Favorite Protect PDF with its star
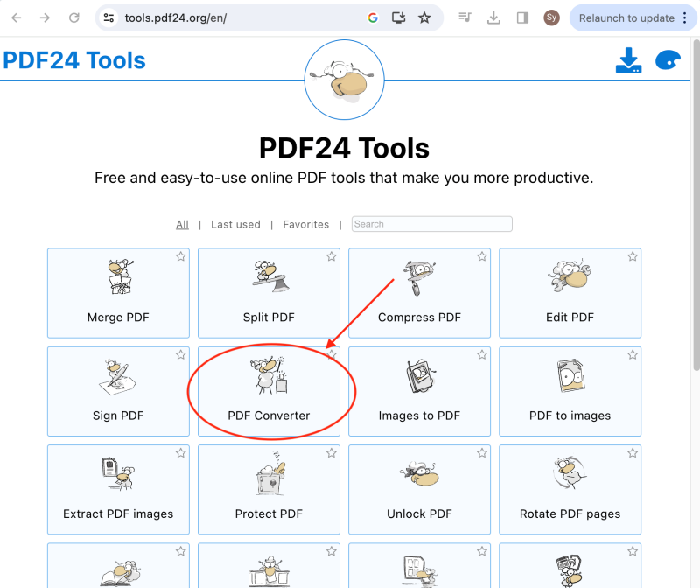 click(332, 452)
